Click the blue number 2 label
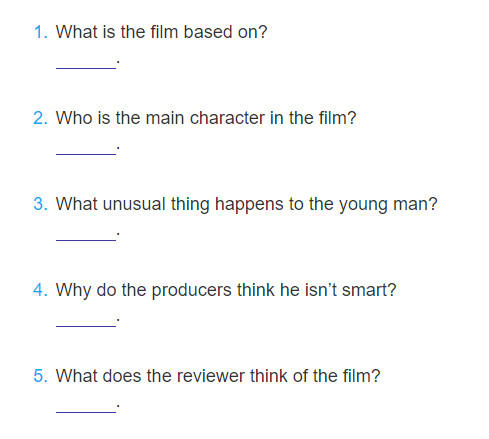The width and height of the screenshot is (489, 439). coord(40,118)
